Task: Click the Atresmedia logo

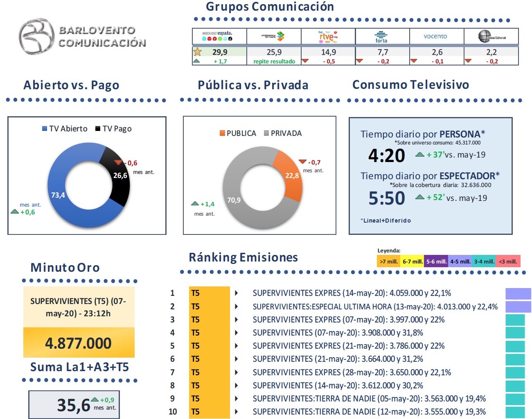Action: 273,36
